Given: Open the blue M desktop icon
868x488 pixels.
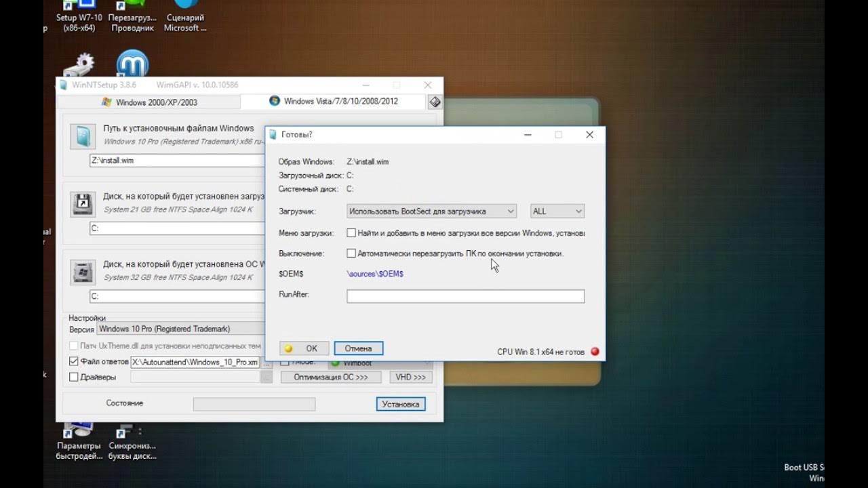Looking at the screenshot, I should (132, 63).
